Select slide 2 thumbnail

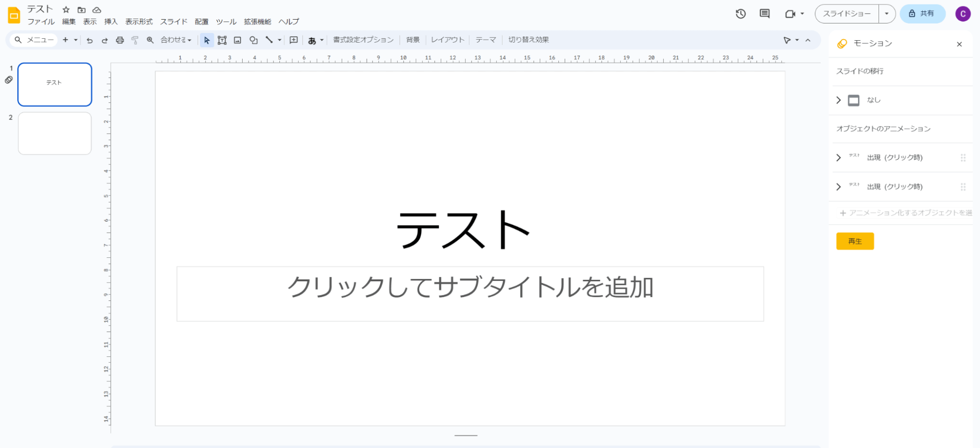pyautogui.click(x=55, y=133)
